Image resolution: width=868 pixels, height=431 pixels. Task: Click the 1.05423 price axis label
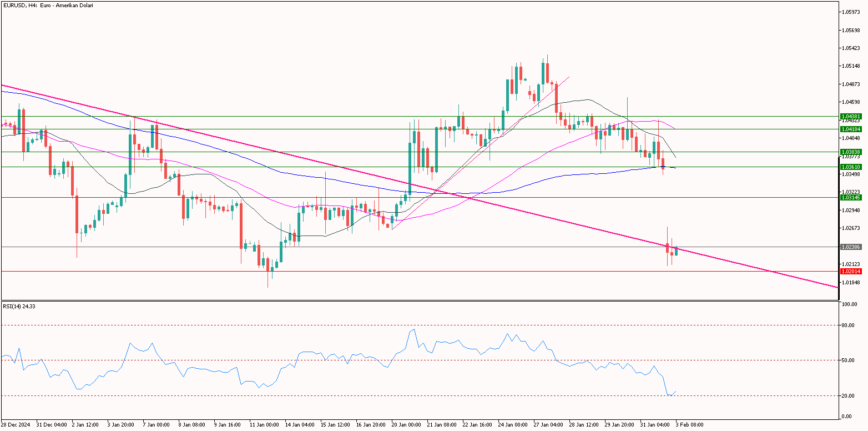(x=851, y=48)
